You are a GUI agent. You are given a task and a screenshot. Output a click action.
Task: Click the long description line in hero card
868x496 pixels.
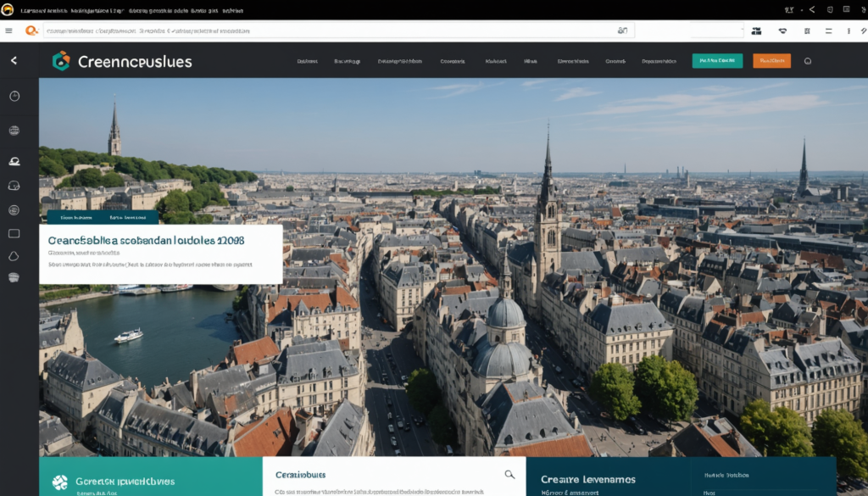(x=150, y=265)
